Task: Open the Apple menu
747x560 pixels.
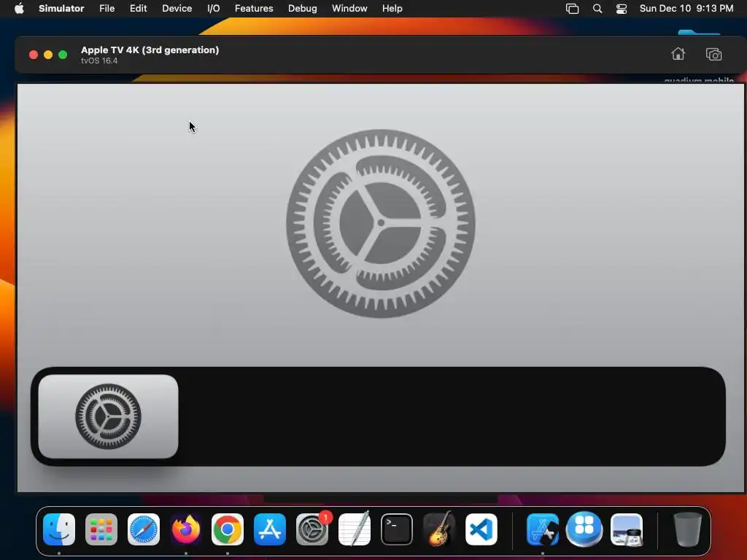Action: pos(19,9)
